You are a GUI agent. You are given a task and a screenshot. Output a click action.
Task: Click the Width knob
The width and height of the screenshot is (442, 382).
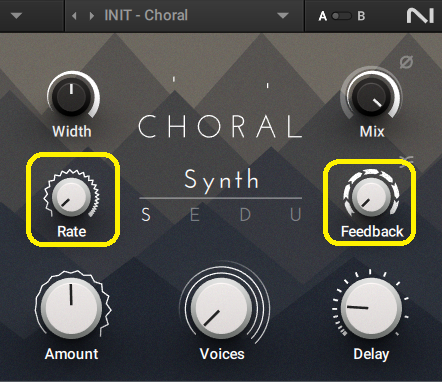point(72,97)
